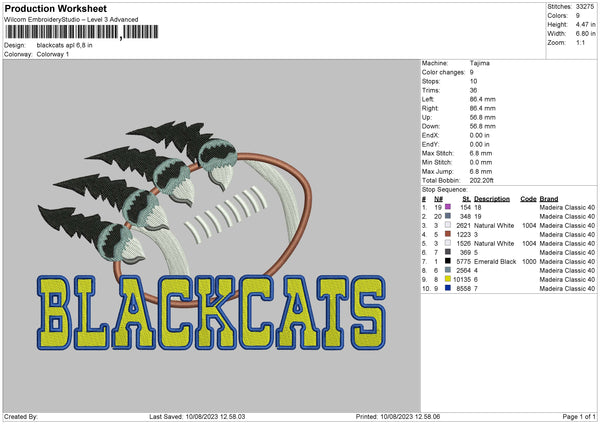Viewport: 600px width, 424px height.
Task: Click the Max Stitch value '6.8 mm'
Action: tap(481, 153)
